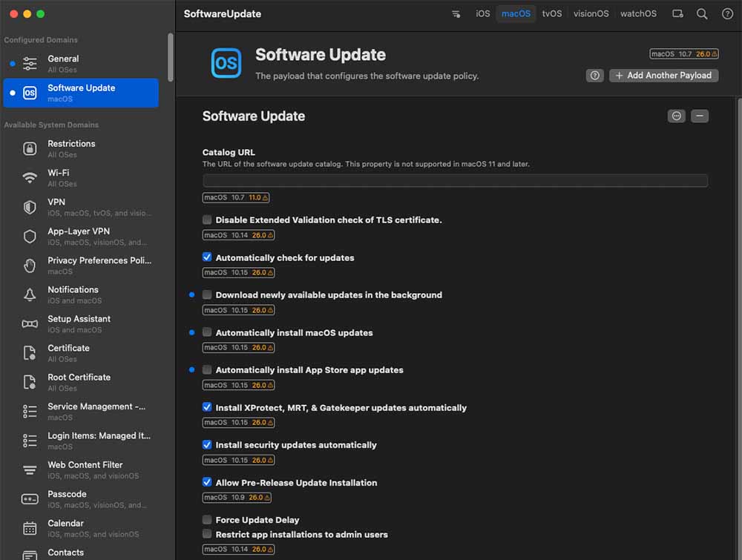Click the App-Layer VPN shield icon
The image size is (742, 560).
coord(30,237)
